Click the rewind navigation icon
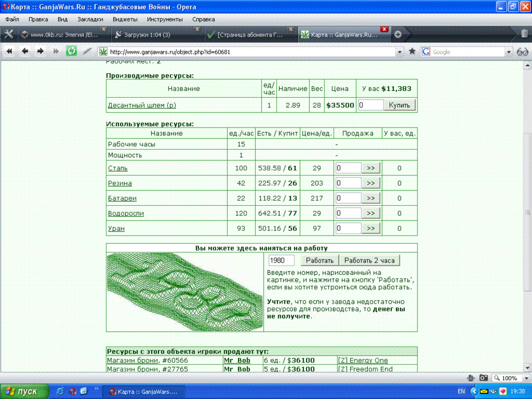This screenshot has height=399, width=532. (x=9, y=51)
